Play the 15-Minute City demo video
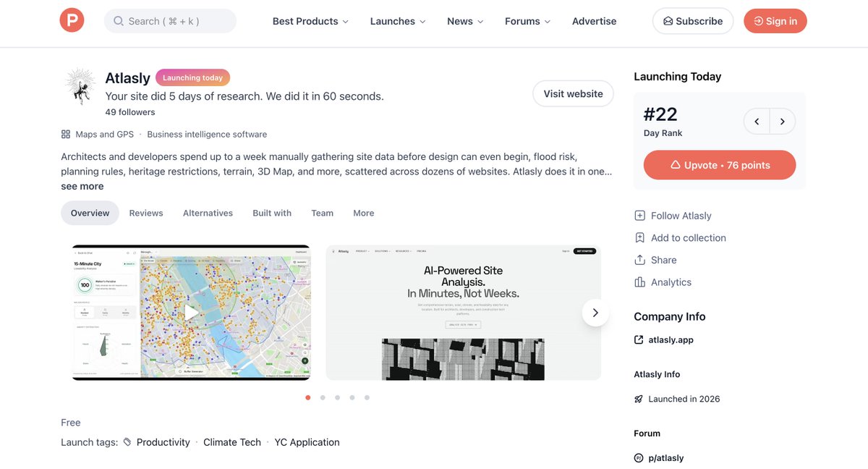 (x=191, y=313)
